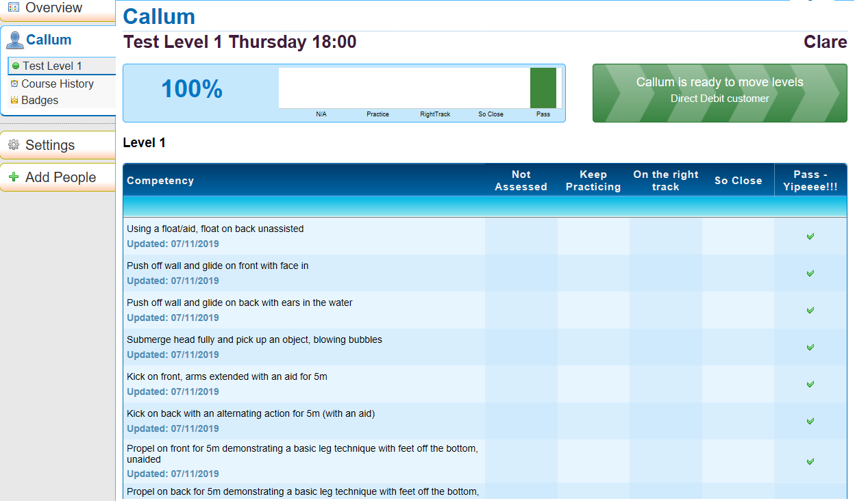This screenshot has width=868, height=501.
Task: Click the green plus Add People icon
Action: point(13,177)
